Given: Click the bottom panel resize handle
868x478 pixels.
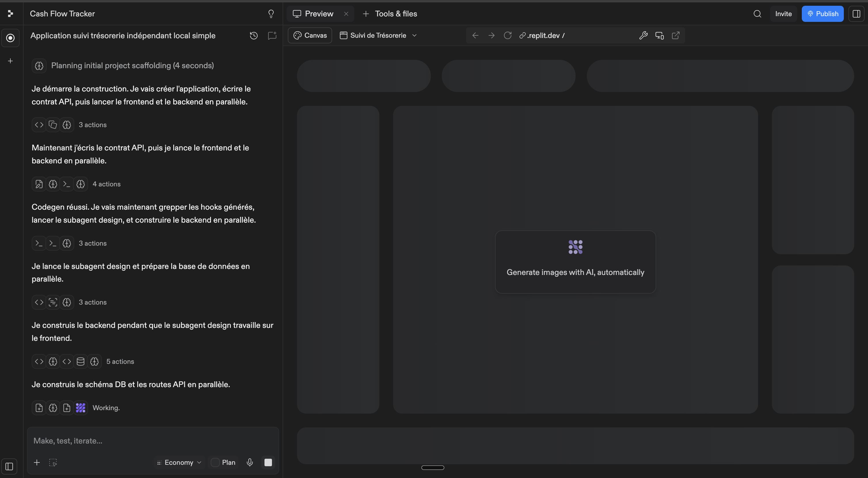Looking at the screenshot, I should pos(433,468).
